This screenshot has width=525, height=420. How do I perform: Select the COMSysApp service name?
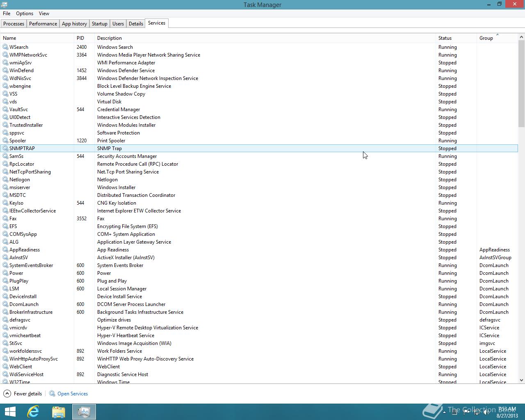click(23, 234)
